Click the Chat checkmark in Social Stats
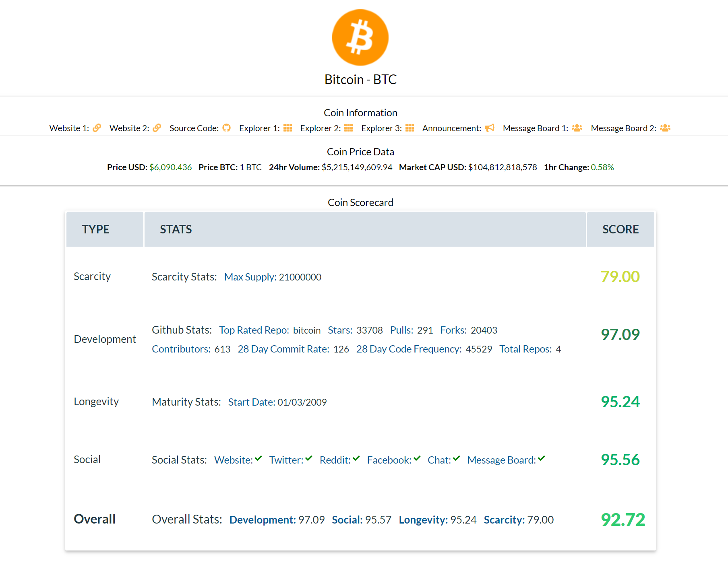728x569 pixels. coord(457,458)
